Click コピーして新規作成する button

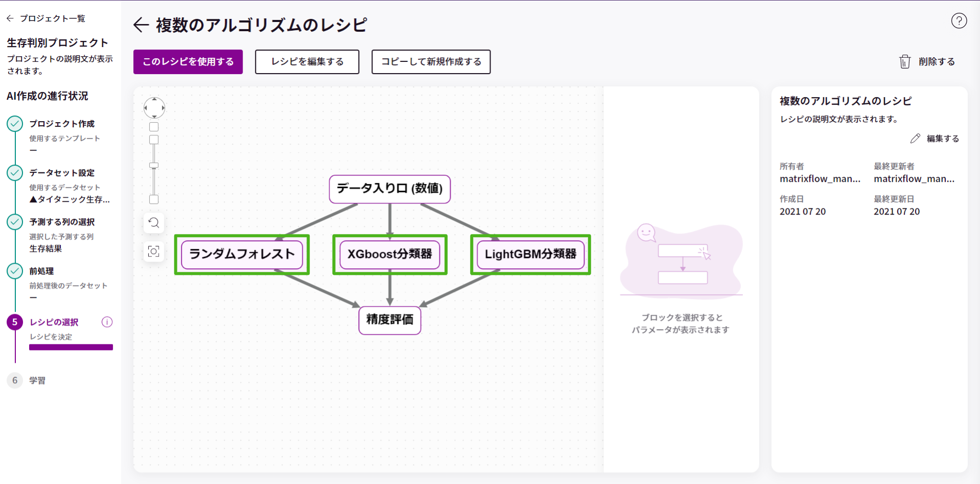pos(431,62)
